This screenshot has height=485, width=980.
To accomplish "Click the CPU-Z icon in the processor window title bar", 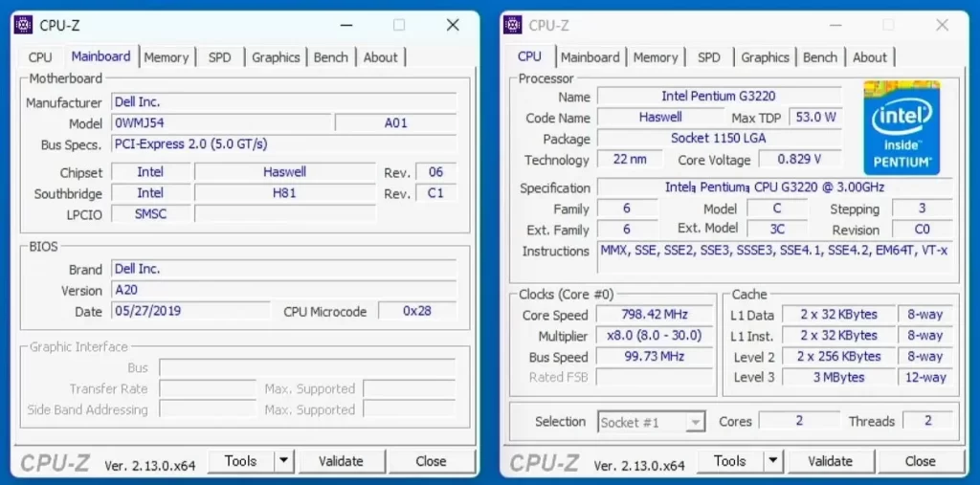I will [513, 25].
